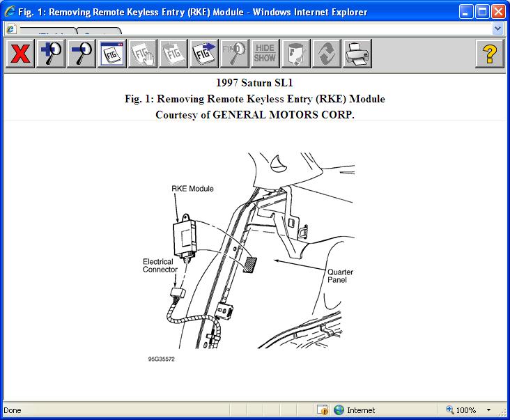Click the FIG hand pan icon
The height and width of the screenshot is (420, 510).
(143, 54)
